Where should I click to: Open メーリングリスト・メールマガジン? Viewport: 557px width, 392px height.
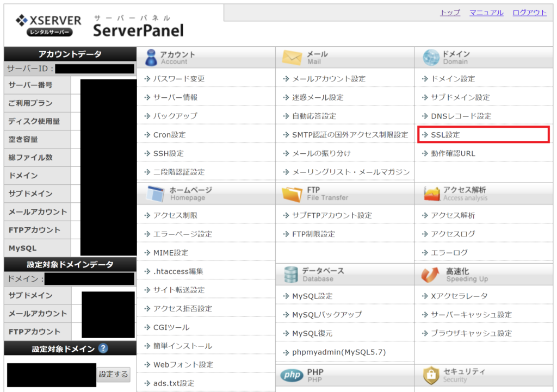click(x=351, y=172)
